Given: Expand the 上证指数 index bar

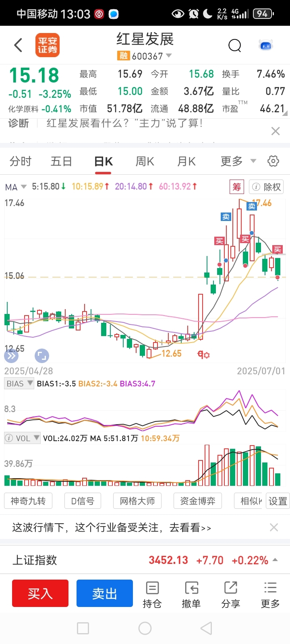Looking at the screenshot, I should [x=275, y=560].
